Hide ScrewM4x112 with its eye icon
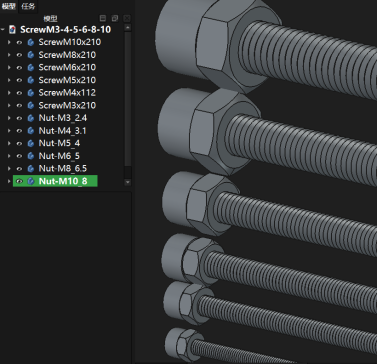This screenshot has width=377, height=364. coord(19,93)
